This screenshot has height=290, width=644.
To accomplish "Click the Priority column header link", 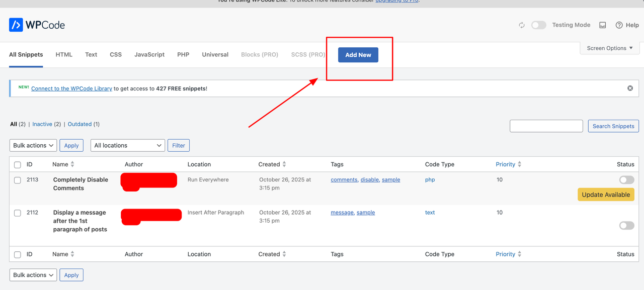I will (x=506, y=164).
